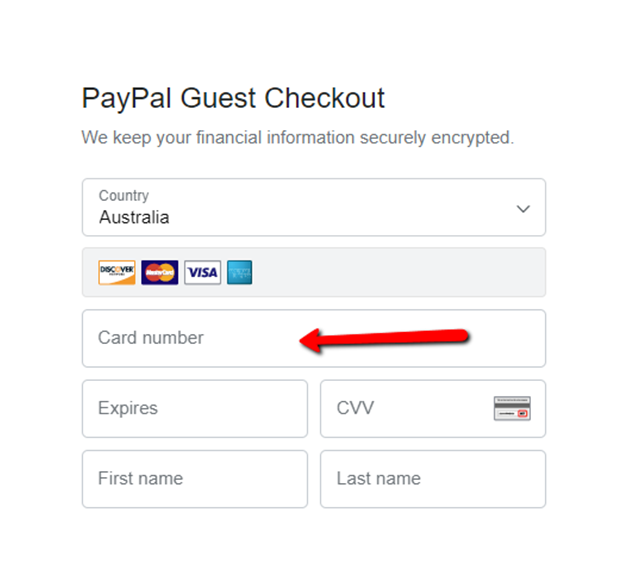Click the PayPal Guest Checkout heading
The width and height of the screenshot is (635, 583).
[233, 98]
